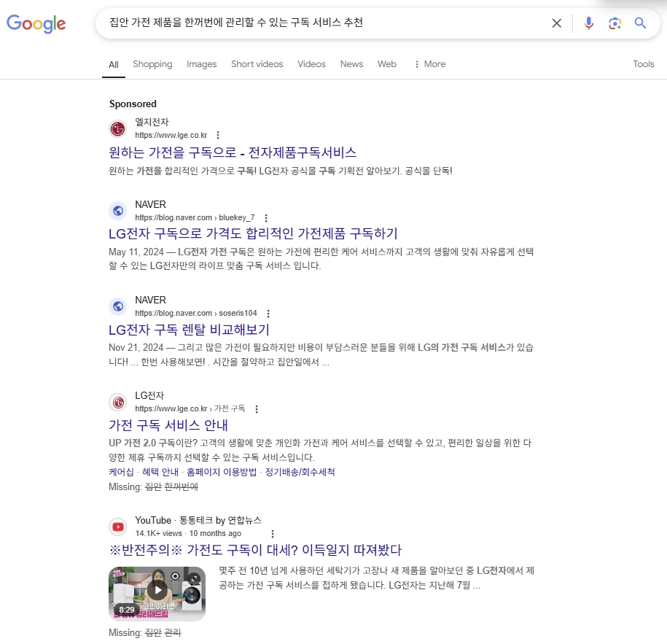Click the search text input field
The height and width of the screenshot is (644, 667).
coord(323,23)
